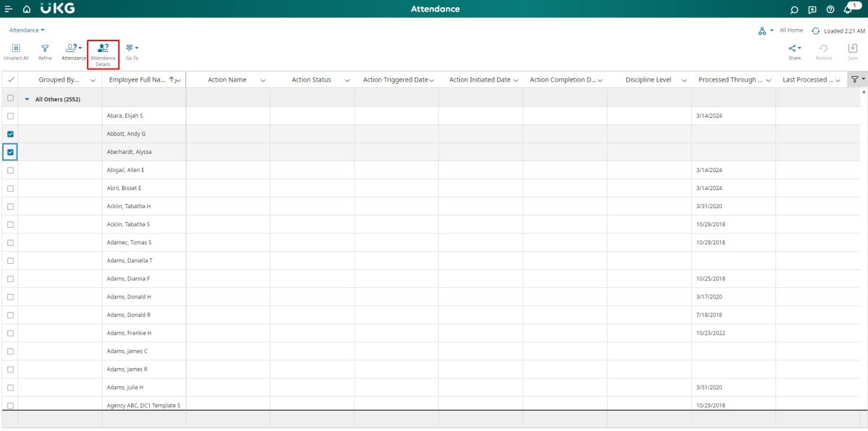Click the help question mark icon

(x=829, y=9)
